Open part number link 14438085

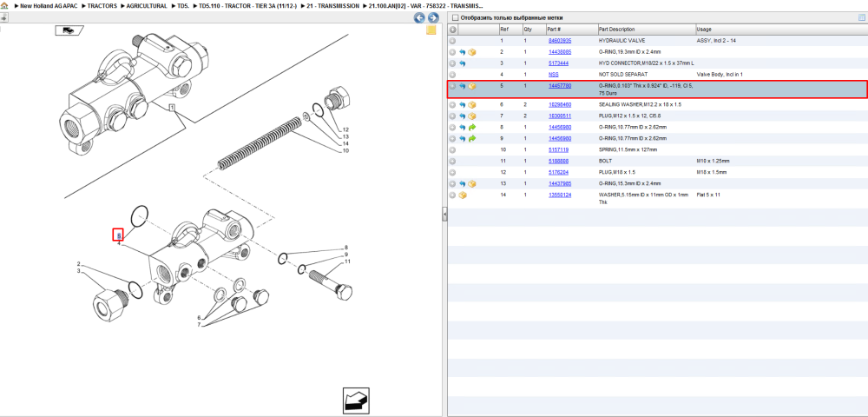click(x=560, y=52)
